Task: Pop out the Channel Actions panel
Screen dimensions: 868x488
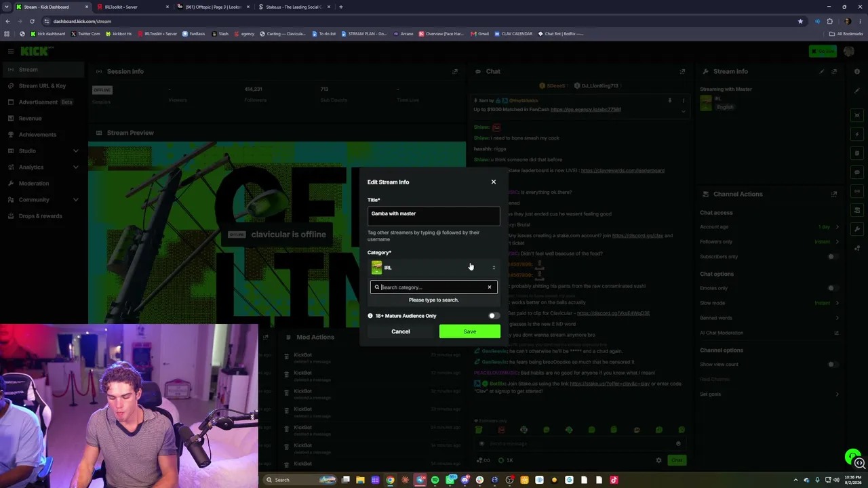Action: pyautogui.click(x=834, y=194)
